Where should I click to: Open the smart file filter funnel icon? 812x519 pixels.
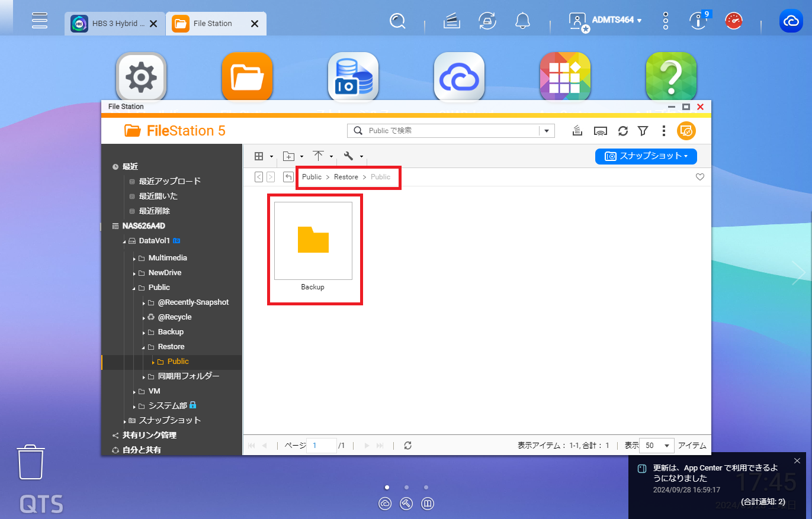[643, 131]
